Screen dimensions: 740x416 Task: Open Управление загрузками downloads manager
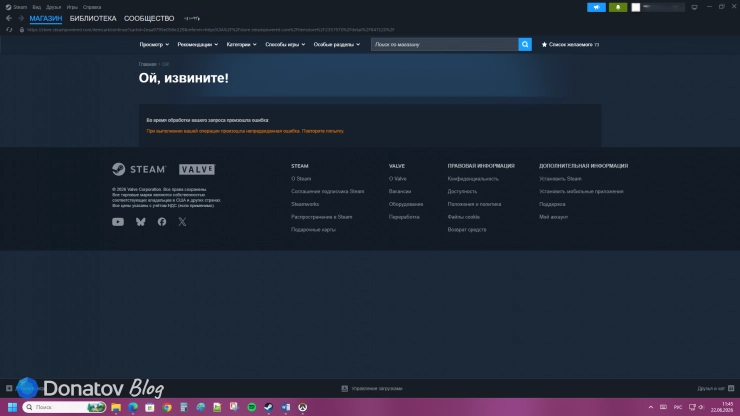click(x=372, y=389)
